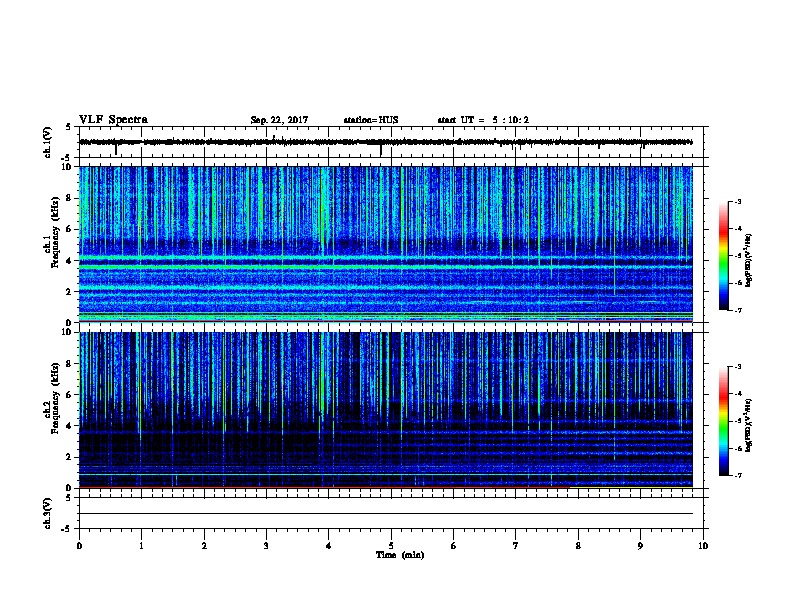The height and width of the screenshot is (612, 792).
Task: Click the 'station=HUS' label
Action: 371,120
